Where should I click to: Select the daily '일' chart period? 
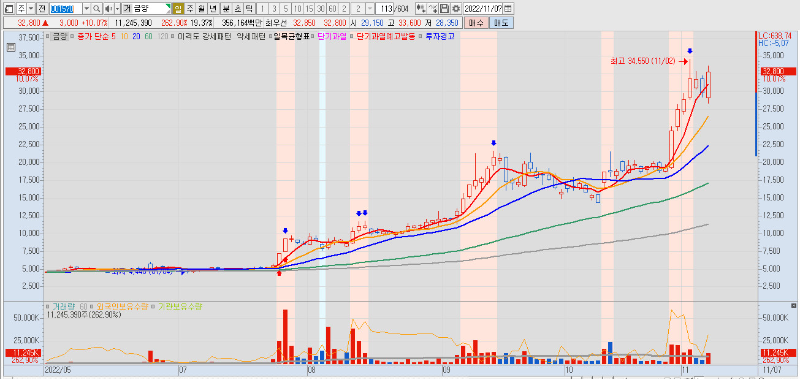point(178,9)
